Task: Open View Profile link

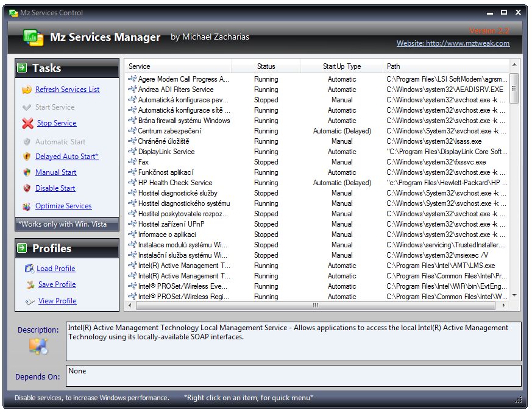Action: 57,301
